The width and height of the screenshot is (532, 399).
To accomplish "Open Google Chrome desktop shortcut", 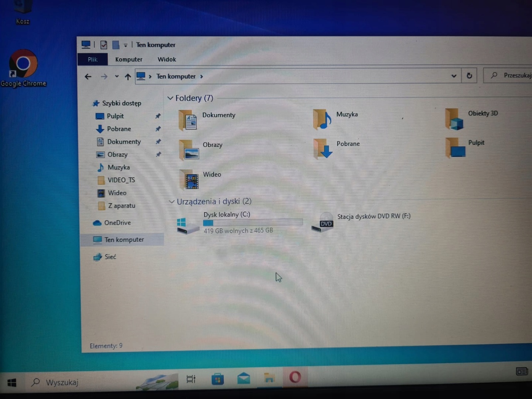I will pyautogui.click(x=23, y=68).
